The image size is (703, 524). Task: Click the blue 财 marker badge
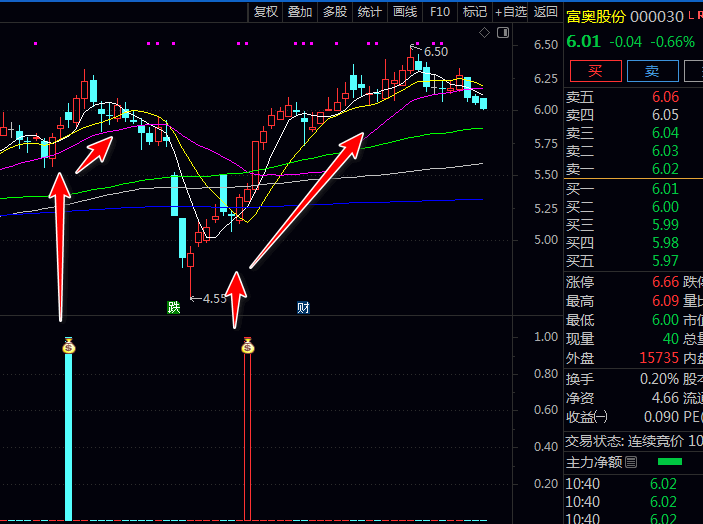[x=303, y=307]
